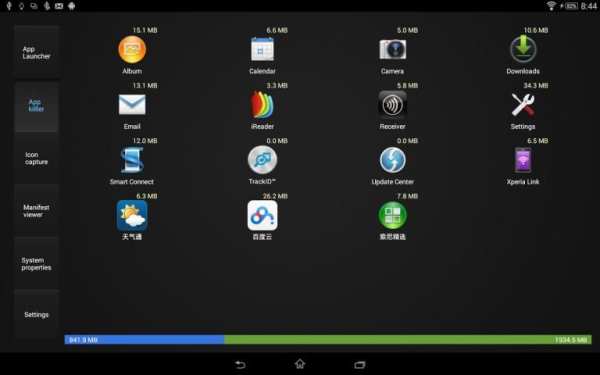Open the Settings tab in the sidebar
The width and height of the screenshot is (600, 375).
[36, 315]
